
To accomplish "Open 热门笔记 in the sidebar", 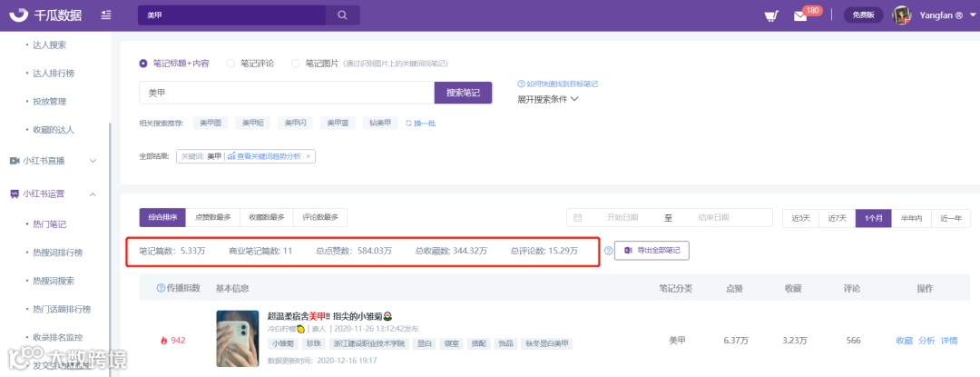I will click(49, 223).
